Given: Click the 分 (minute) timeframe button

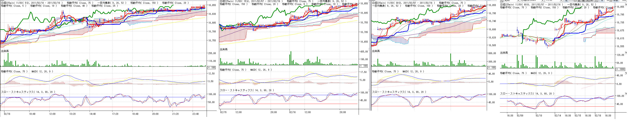Looking at the screenshot, I should (x=591, y=1).
